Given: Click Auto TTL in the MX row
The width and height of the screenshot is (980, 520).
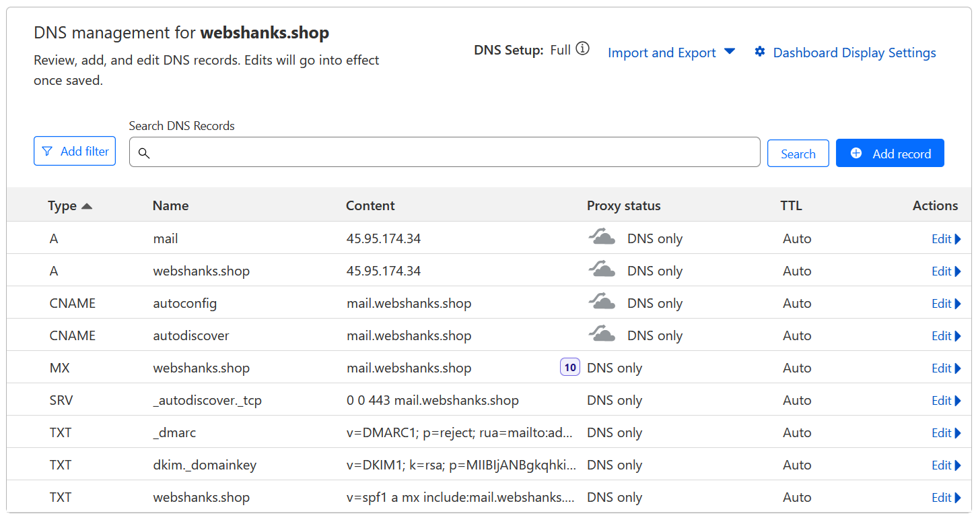Looking at the screenshot, I should pyautogui.click(x=797, y=368).
